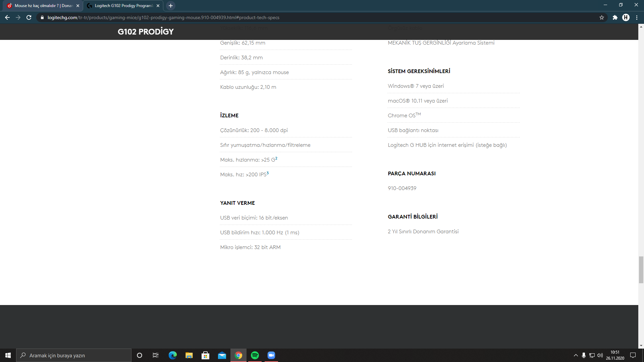Screen dimensions: 644x362
Task: Open Spotify from the taskbar
Action: (x=255, y=355)
